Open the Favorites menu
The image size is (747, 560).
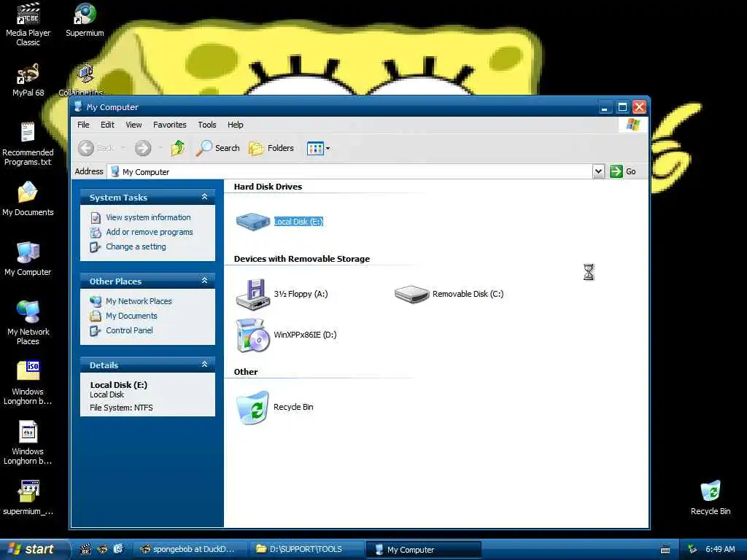pyautogui.click(x=169, y=125)
